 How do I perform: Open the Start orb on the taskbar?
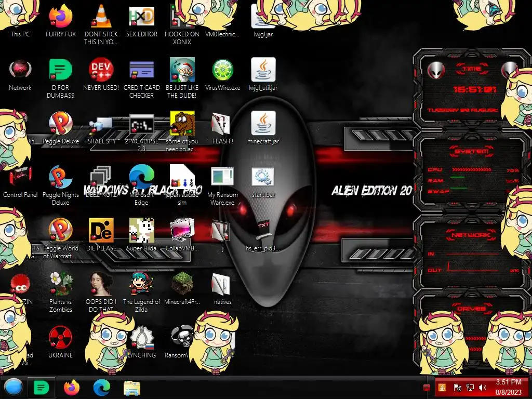click(x=13, y=388)
